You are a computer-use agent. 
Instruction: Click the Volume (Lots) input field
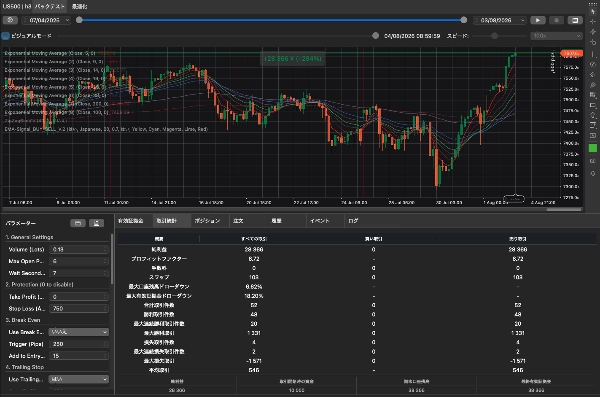[79, 249]
